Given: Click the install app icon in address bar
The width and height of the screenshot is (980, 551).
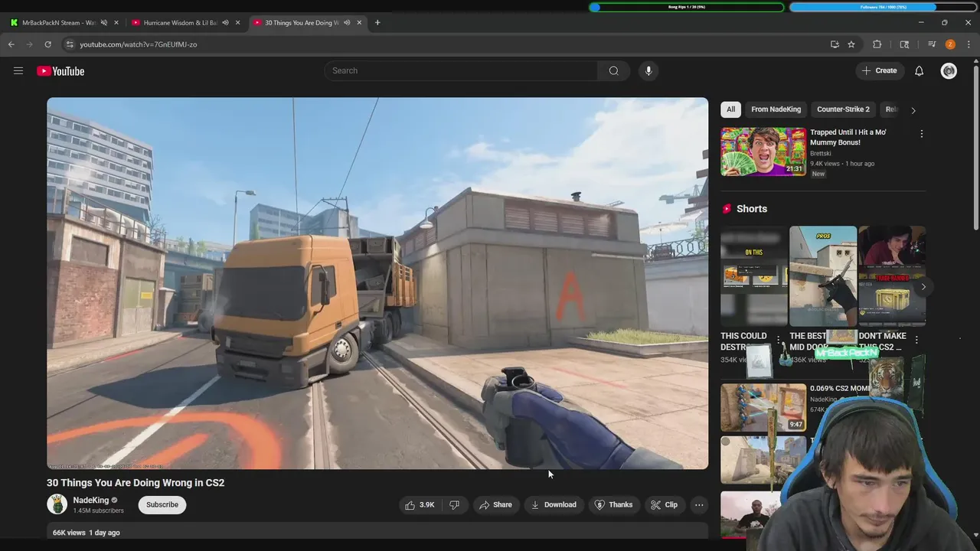Looking at the screenshot, I should (x=835, y=44).
